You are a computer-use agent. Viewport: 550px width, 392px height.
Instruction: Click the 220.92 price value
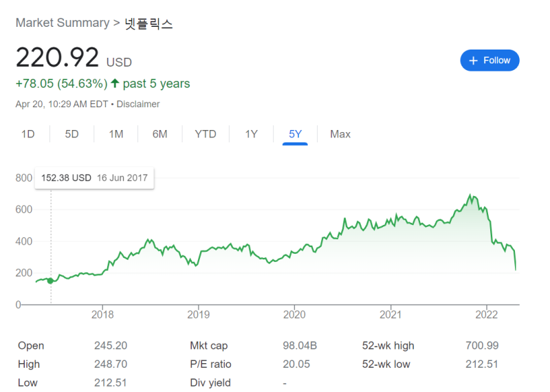pos(57,57)
